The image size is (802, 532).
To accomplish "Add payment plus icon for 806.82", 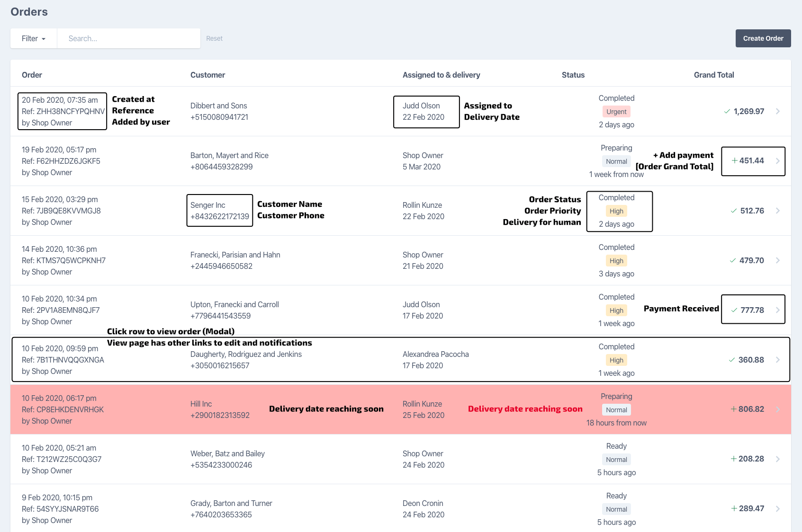I will 733,409.
